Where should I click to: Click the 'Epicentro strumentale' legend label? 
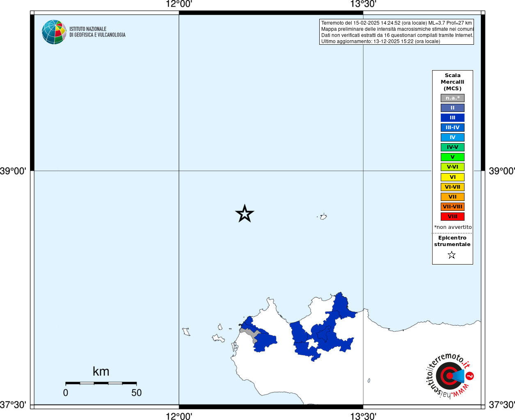[452, 241]
